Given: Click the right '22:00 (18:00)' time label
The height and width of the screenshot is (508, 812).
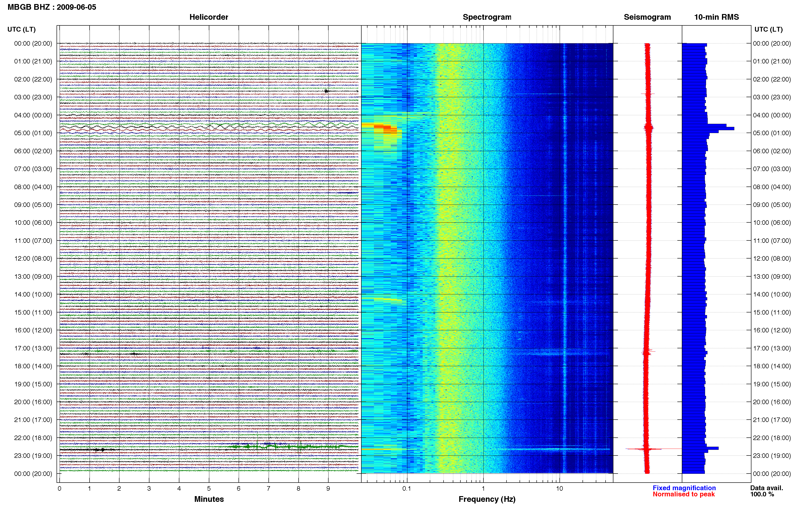Looking at the screenshot, I should pyautogui.click(x=772, y=438).
